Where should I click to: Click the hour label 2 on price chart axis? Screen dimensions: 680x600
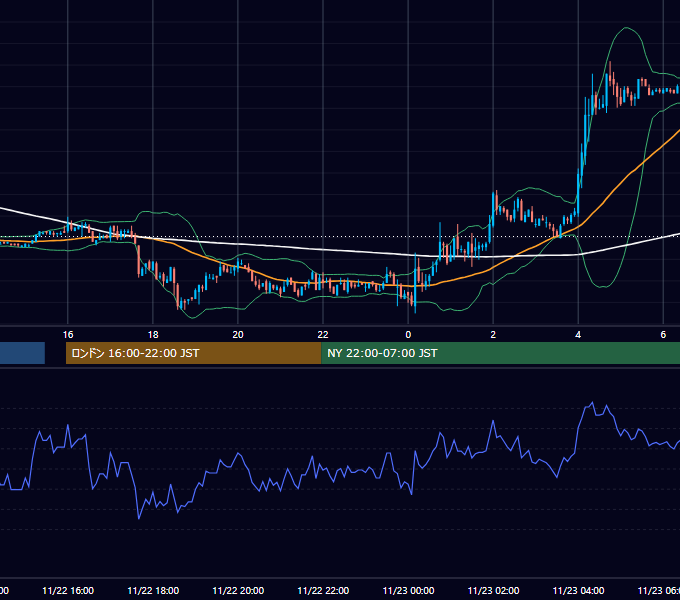[x=493, y=335]
